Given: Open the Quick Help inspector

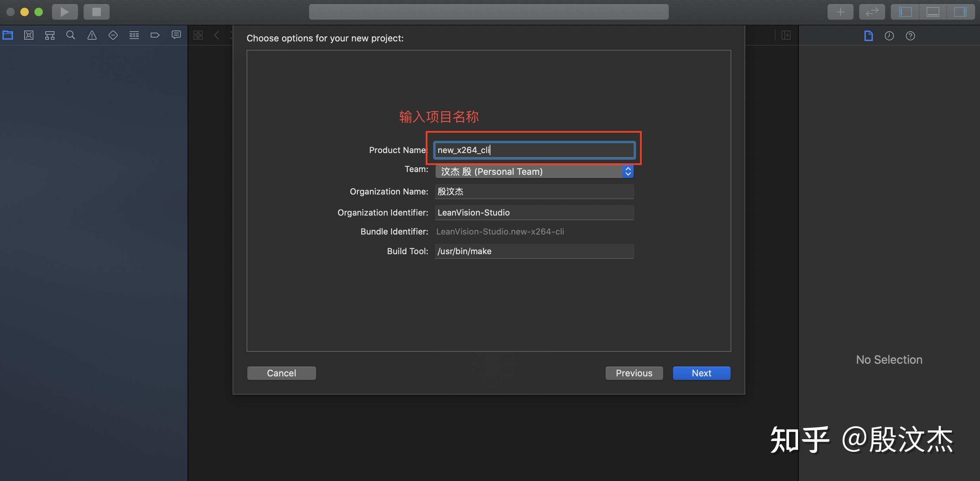Looking at the screenshot, I should (910, 36).
